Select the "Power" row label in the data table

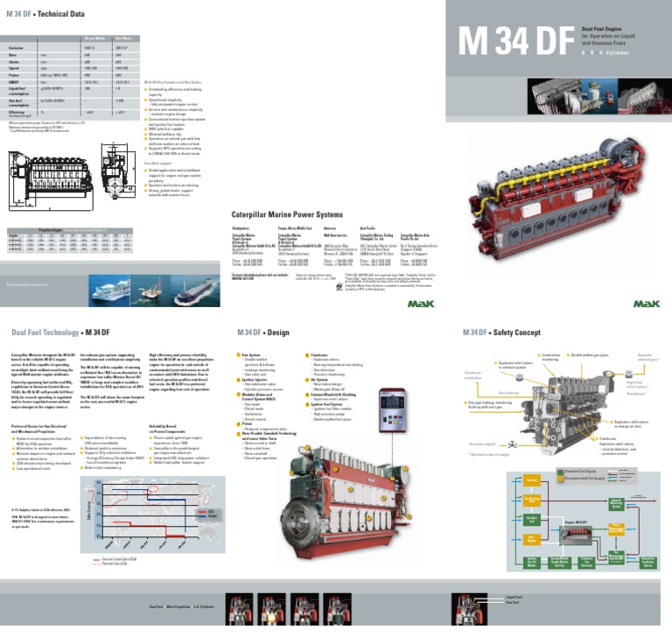[x=14, y=75]
